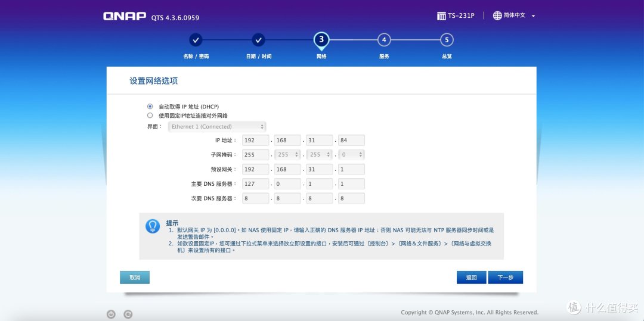Open the 子网掩码 third octet dropdown
644x321 pixels.
pos(320,155)
